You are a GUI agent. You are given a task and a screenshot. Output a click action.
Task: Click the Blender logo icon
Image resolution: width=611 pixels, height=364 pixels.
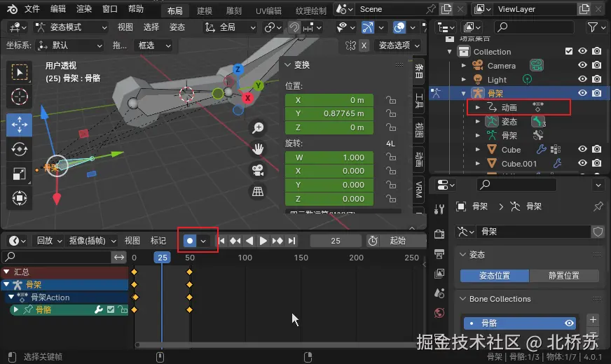click(x=12, y=9)
